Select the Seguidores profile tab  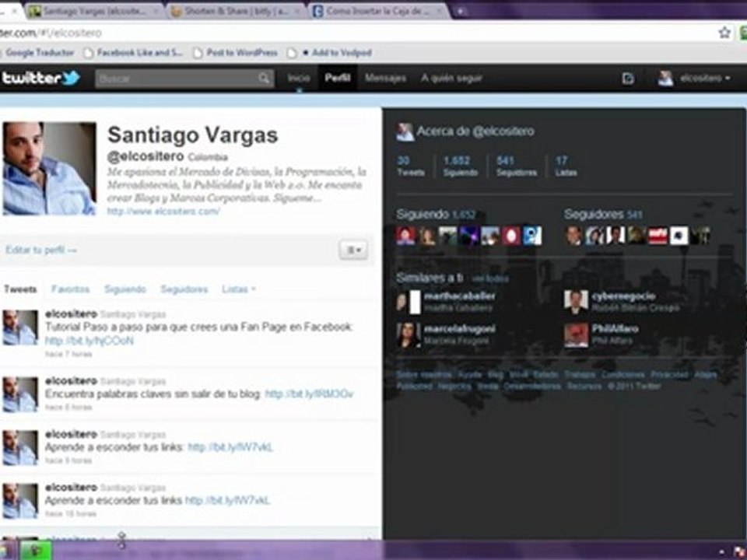point(184,289)
